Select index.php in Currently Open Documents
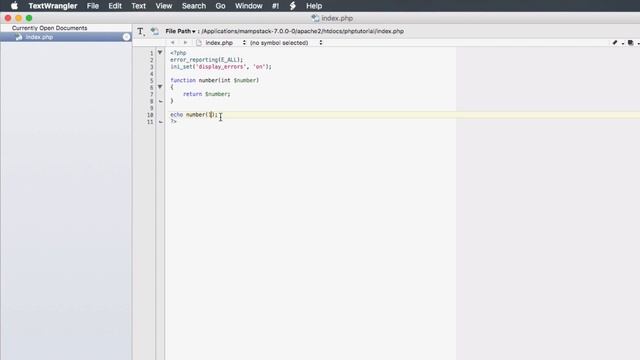The width and height of the screenshot is (640, 360). point(66,37)
